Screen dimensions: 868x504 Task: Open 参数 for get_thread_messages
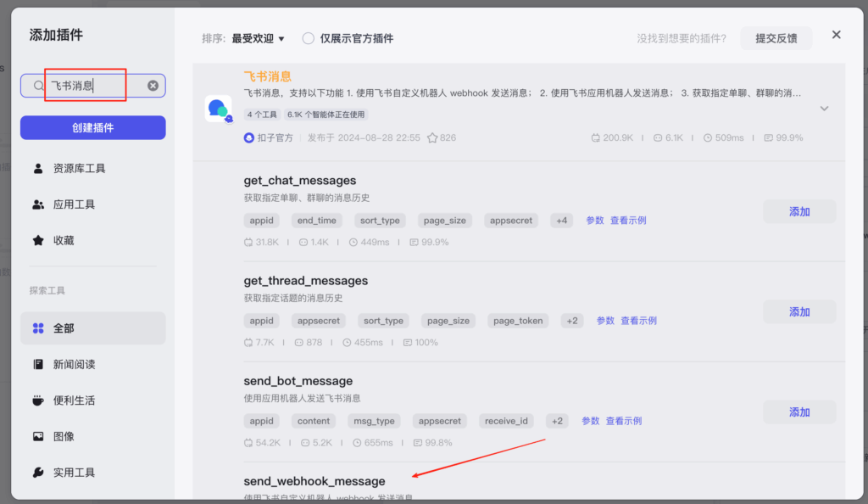605,321
